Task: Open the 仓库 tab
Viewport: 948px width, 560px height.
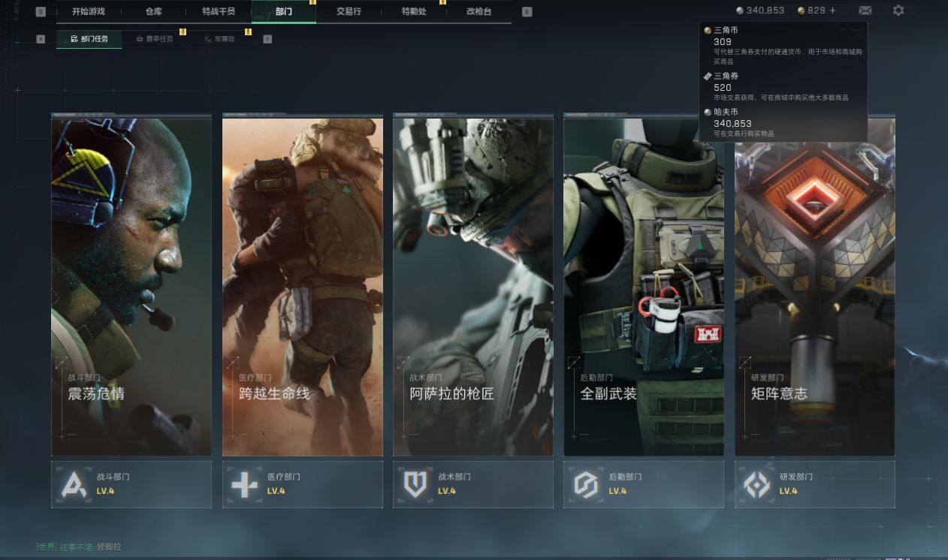Action: [x=153, y=11]
